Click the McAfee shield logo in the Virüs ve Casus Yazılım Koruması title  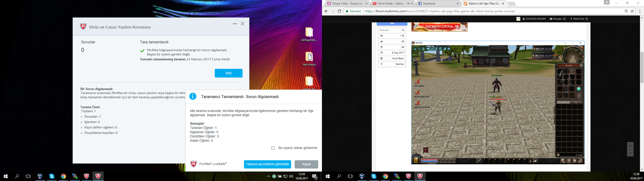(83, 26)
